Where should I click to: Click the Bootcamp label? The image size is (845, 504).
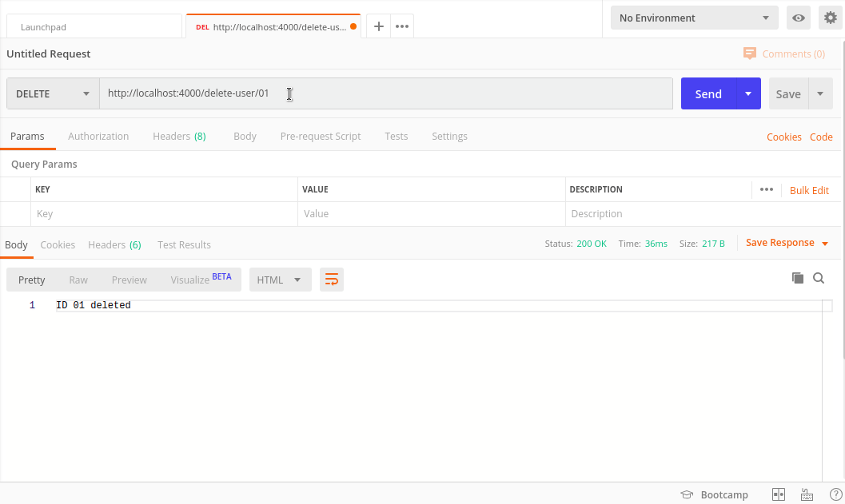(723, 494)
